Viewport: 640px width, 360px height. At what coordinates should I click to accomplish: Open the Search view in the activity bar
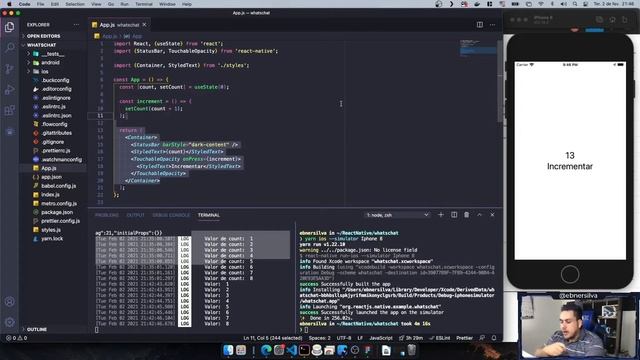(x=9, y=48)
